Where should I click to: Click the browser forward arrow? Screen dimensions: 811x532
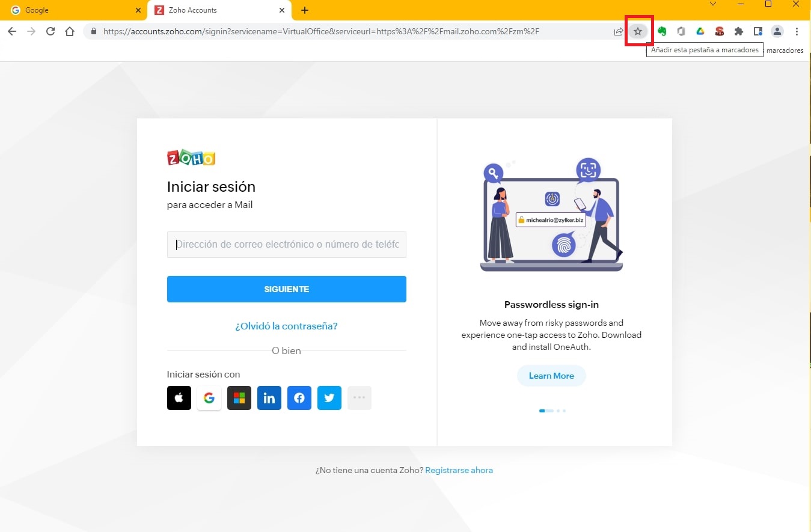pyautogui.click(x=31, y=31)
